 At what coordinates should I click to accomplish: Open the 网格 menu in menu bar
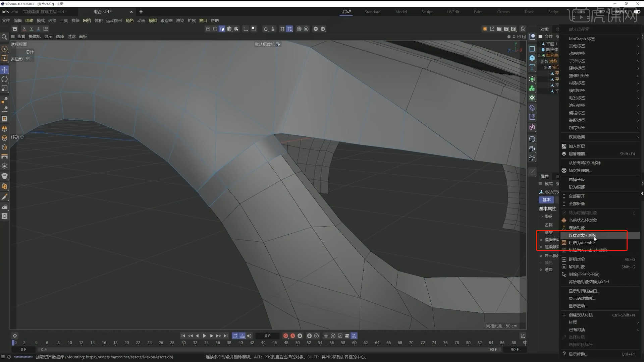[x=87, y=20]
